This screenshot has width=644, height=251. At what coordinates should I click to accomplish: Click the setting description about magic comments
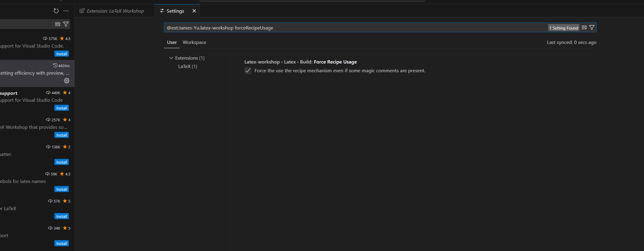(x=340, y=71)
